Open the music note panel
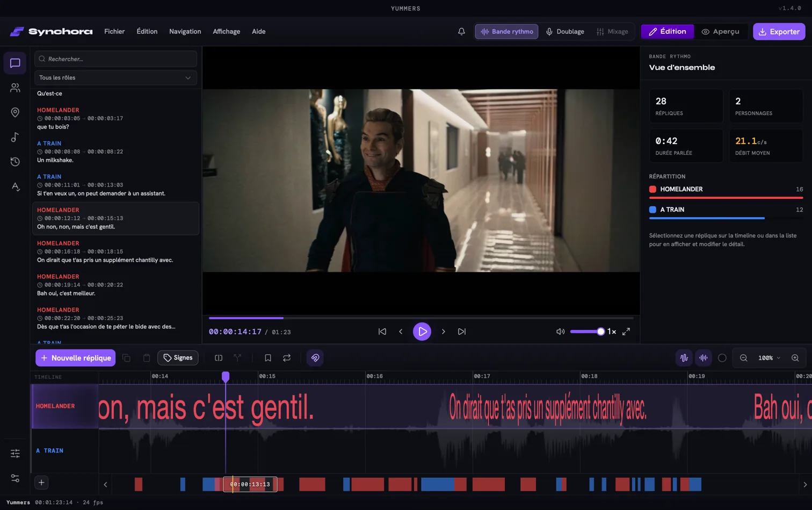812x510 pixels. (x=15, y=137)
